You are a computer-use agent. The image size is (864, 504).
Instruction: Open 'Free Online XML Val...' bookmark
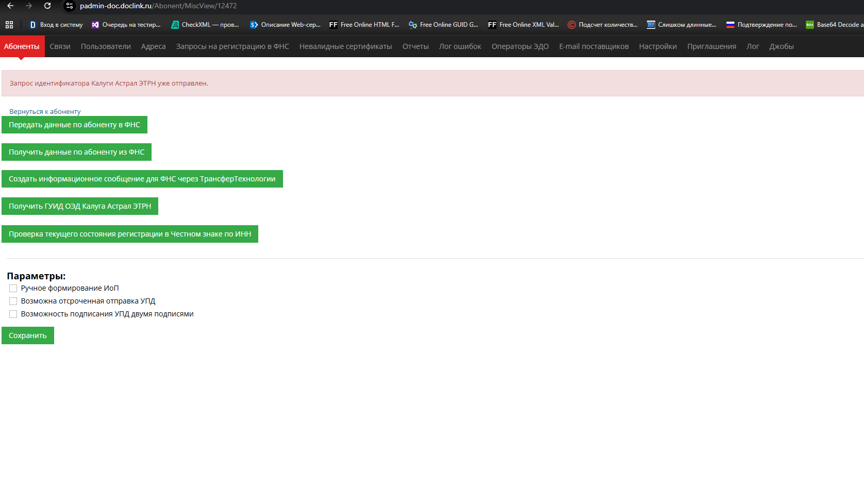(523, 25)
